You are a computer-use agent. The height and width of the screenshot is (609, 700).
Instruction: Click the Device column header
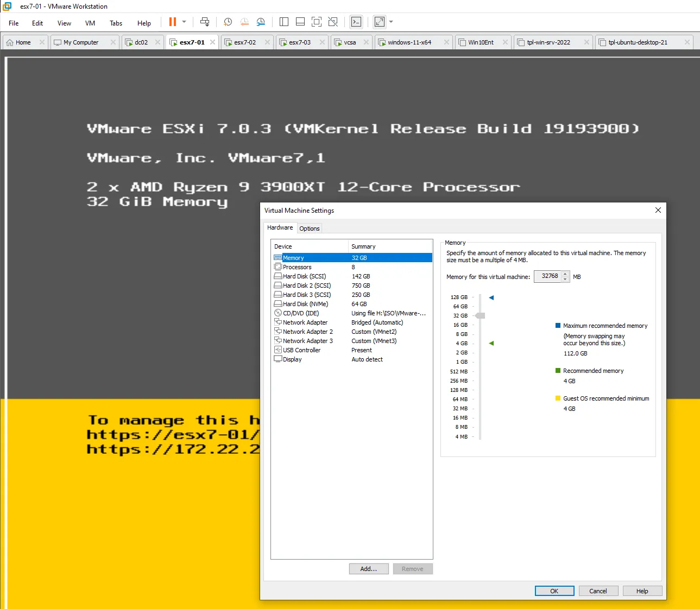click(310, 246)
